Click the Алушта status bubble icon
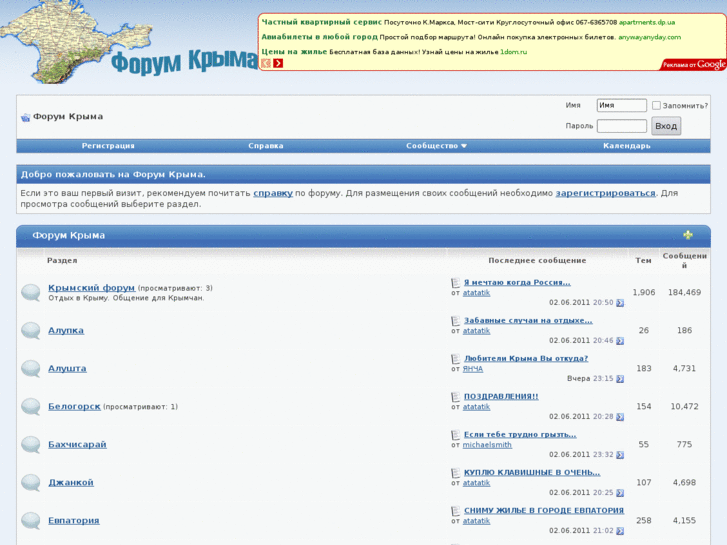 31,369
